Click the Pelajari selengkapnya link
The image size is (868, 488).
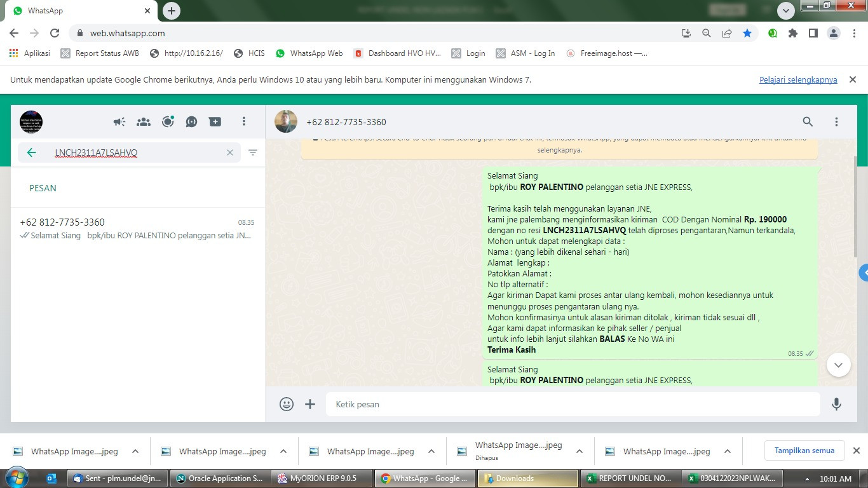click(798, 80)
